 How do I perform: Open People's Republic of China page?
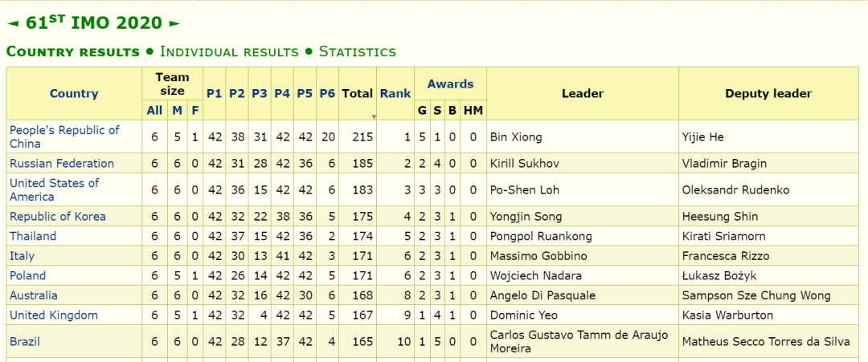pos(64,136)
